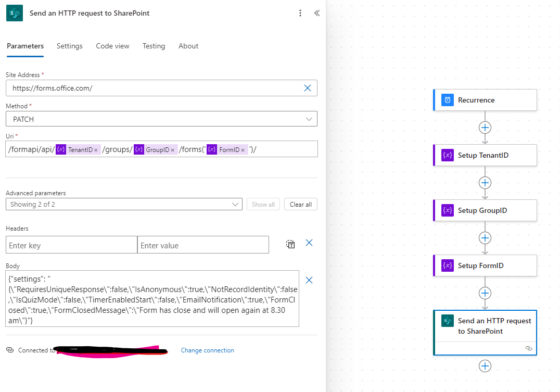Switch to the Settings tab

[70, 46]
